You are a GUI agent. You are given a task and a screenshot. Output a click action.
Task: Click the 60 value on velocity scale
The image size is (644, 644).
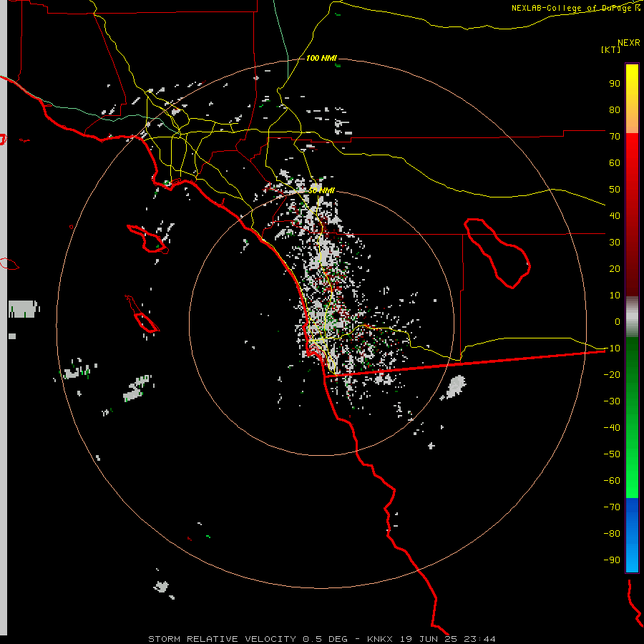click(615, 162)
